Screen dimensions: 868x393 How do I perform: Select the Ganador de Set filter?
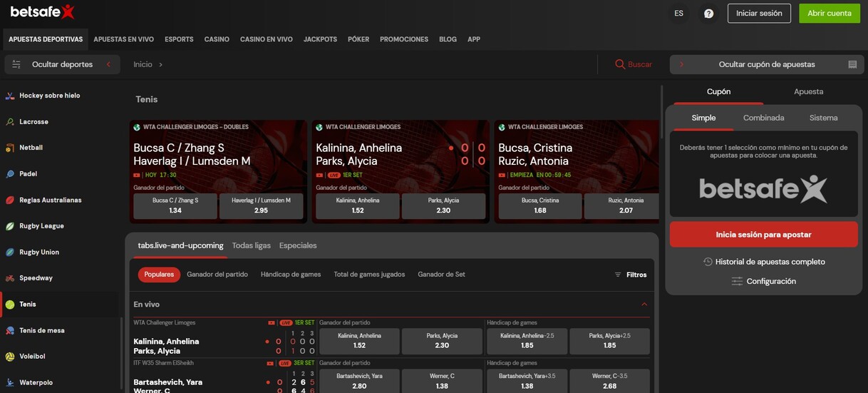(x=442, y=275)
